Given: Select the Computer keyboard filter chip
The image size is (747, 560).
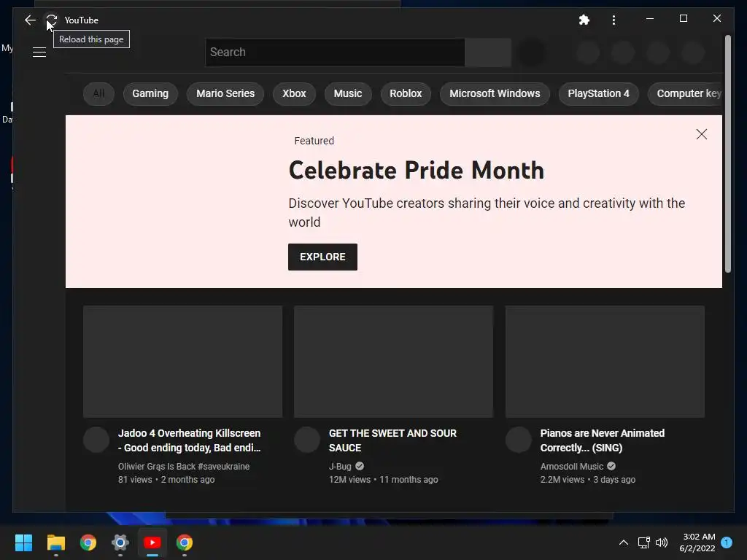Looking at the screenshot, I should click(x=685, y=93).
